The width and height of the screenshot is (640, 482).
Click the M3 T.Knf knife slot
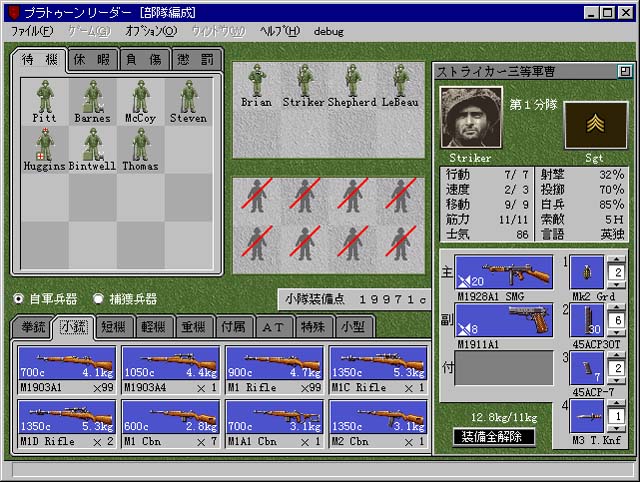pos(587,416)
